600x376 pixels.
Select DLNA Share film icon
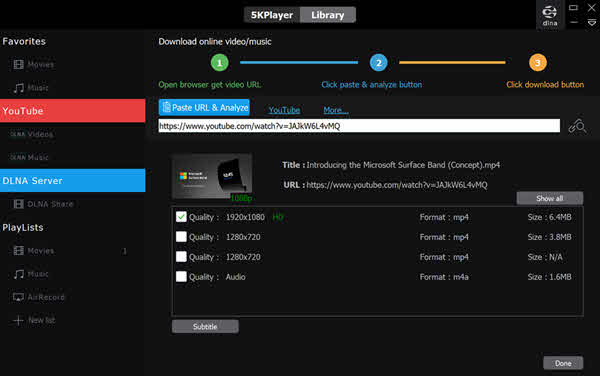(x=18, y=204)
